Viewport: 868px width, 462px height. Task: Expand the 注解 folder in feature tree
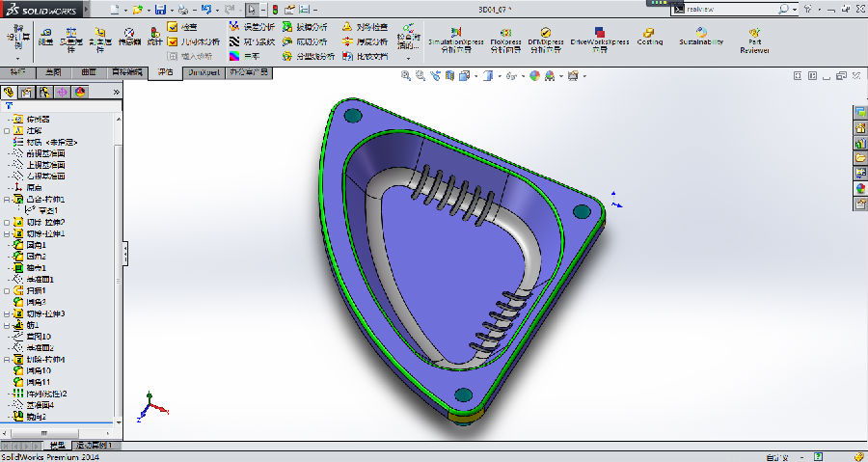click(x=7, y=130)
